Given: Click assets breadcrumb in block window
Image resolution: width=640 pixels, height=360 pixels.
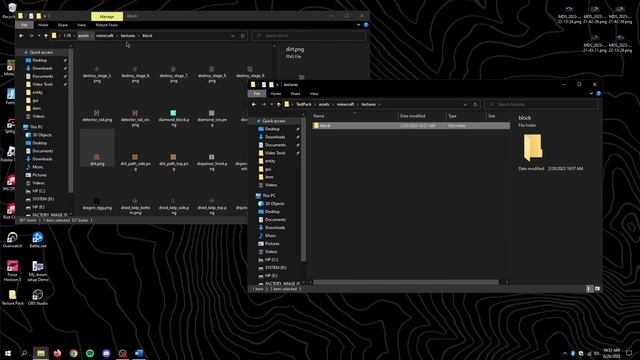Looking at the screenshot, I should [x=83, y=36].
